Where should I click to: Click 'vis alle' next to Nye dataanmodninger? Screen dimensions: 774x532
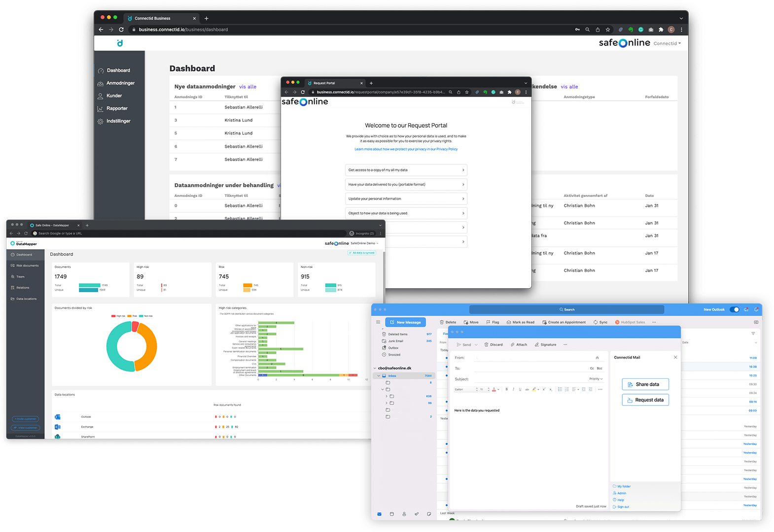point(248,87)
